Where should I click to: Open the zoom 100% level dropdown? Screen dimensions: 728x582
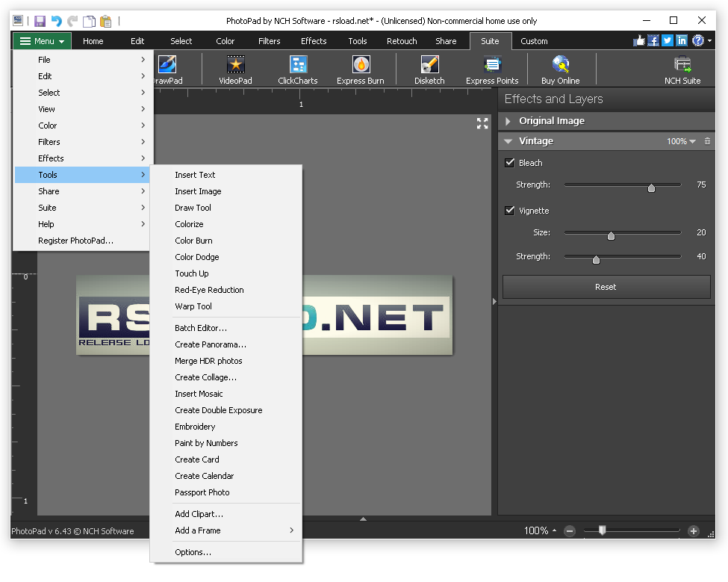(540, 530)
